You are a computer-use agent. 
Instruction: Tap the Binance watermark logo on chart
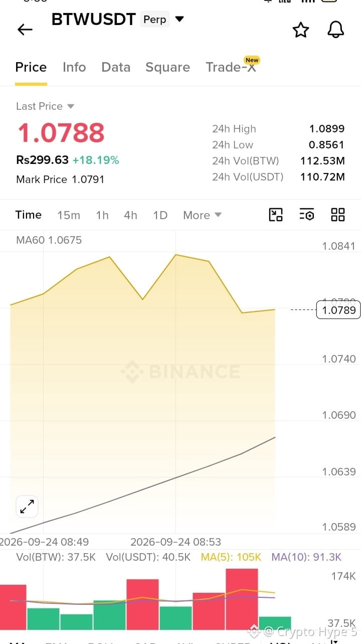point(180,372)
